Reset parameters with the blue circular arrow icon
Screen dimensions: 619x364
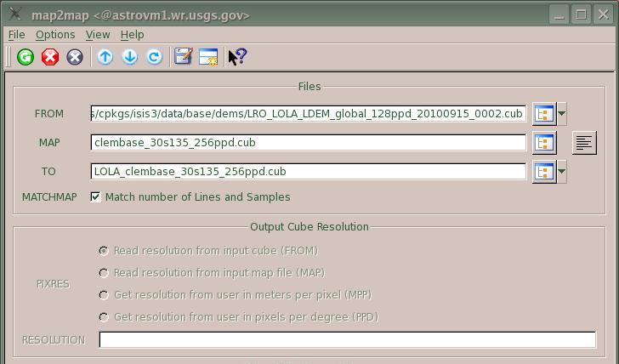pos(154,57)
